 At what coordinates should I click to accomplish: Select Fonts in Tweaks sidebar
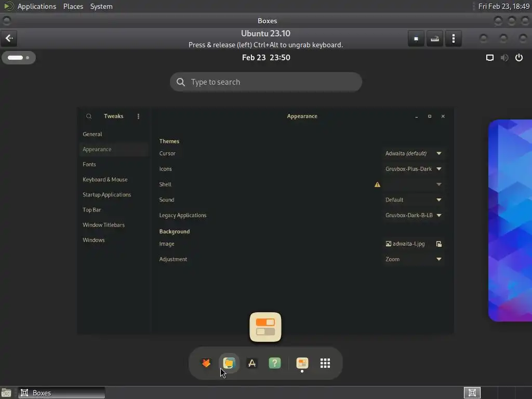[114, 164]
